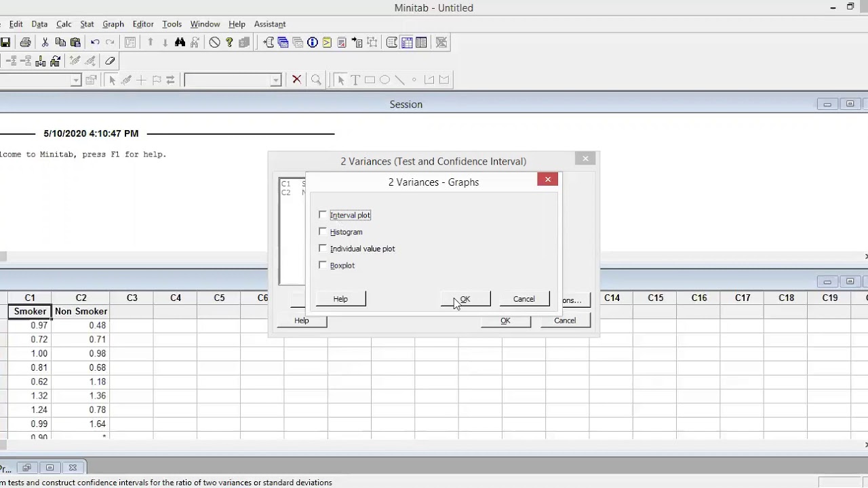Enable the Individual value plot checkbox
Screen dimensions: 868x488
[323, 249]
